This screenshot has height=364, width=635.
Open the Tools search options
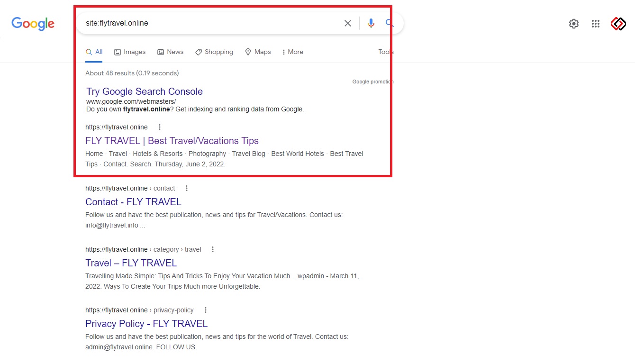386,52
